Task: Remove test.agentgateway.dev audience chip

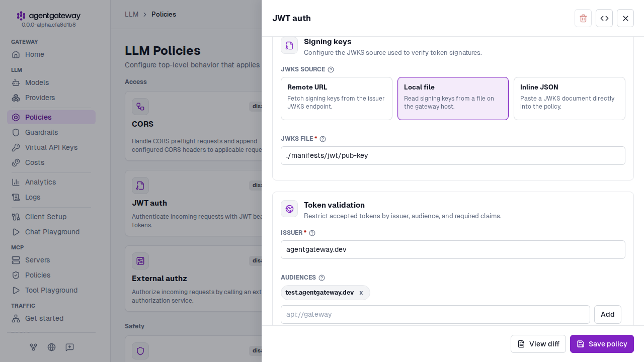Action: point(361,293)
